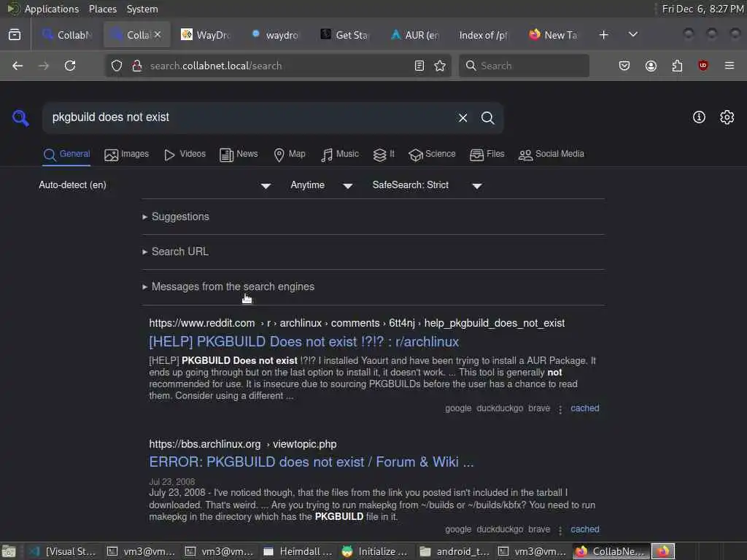Switch to android_t... file manager taskbar item
Screen dimensions: 747x560
[454, 551]
